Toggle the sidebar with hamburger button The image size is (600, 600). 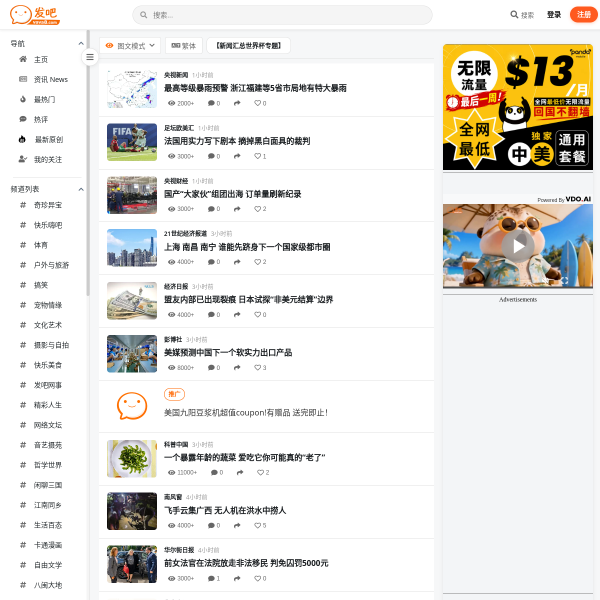90,57
